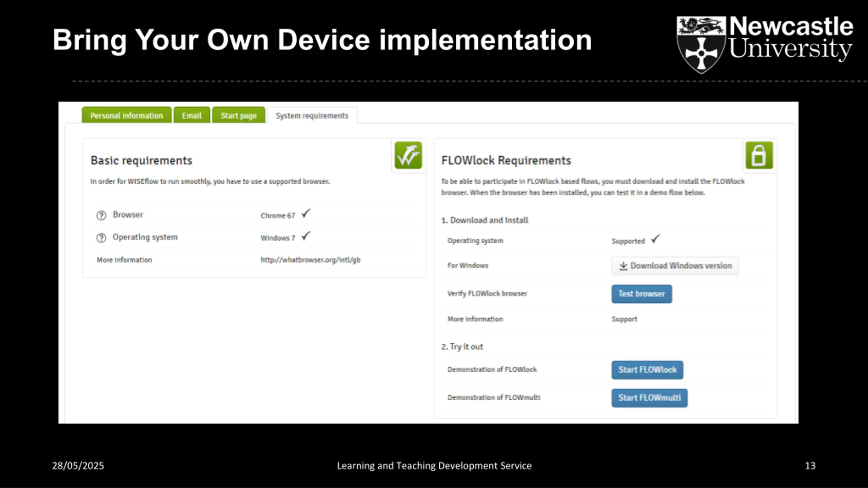Click 'Learning and Teaching Development Service' footer
The height and width of the screenshot is (488, 868).
(434, 466)
